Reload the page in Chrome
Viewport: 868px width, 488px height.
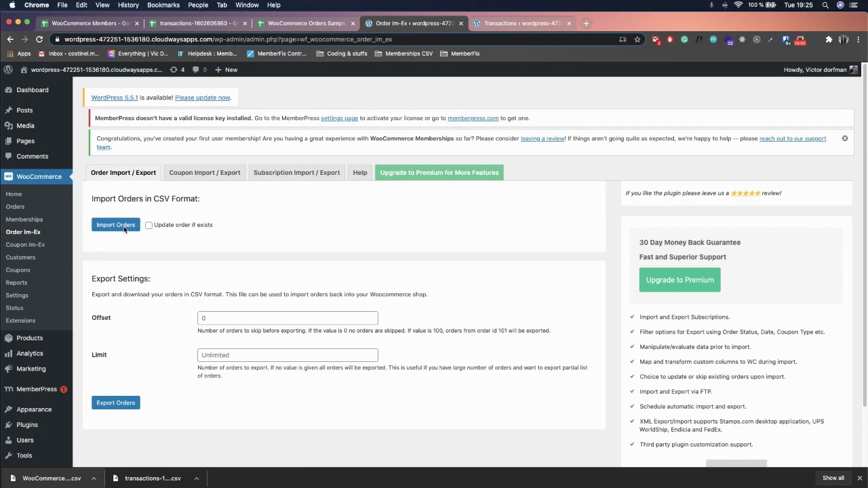[x=39, y=39]
